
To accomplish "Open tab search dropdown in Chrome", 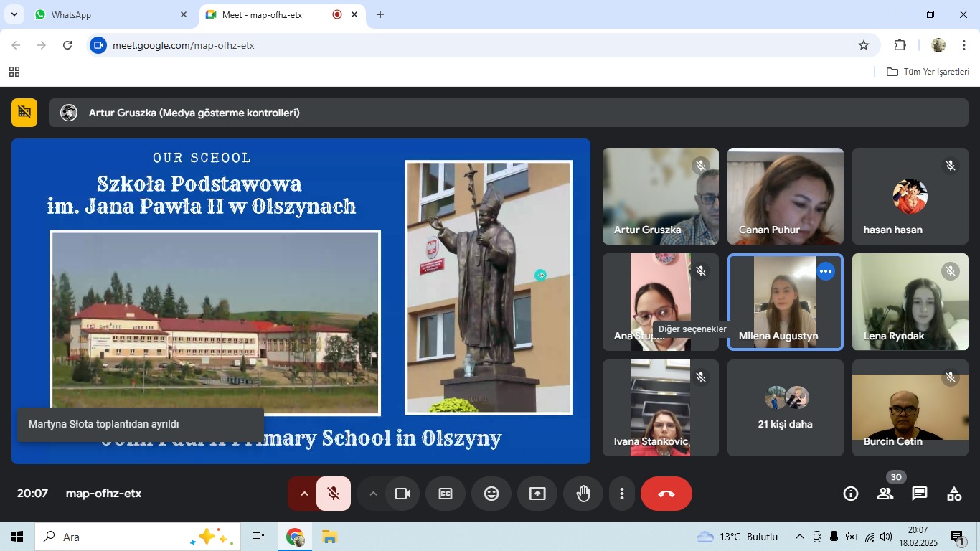I will (14, 14).
